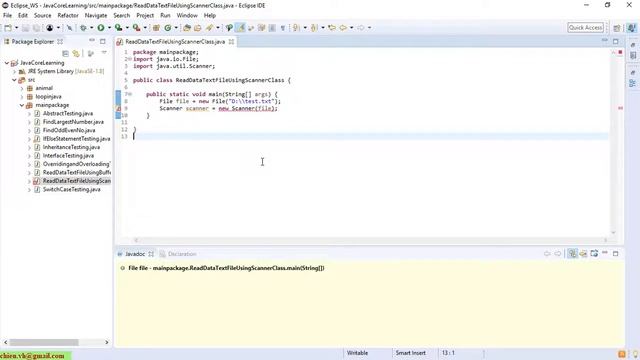Click the Next Annotation icon
Viewport: 640px width, 360px height.
[296, 28]
